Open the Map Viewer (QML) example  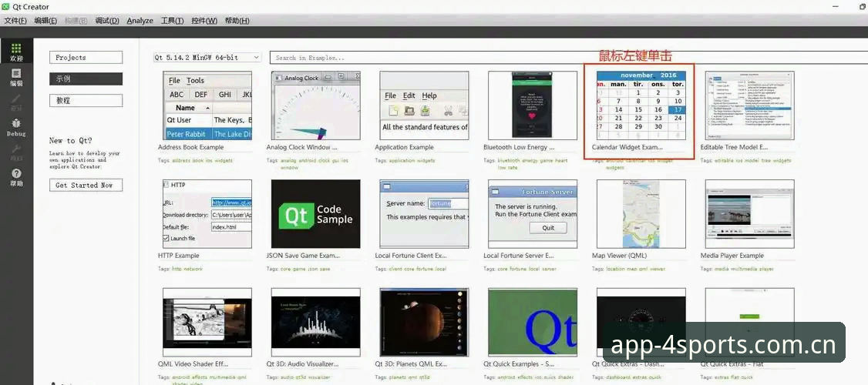point(641,213)
